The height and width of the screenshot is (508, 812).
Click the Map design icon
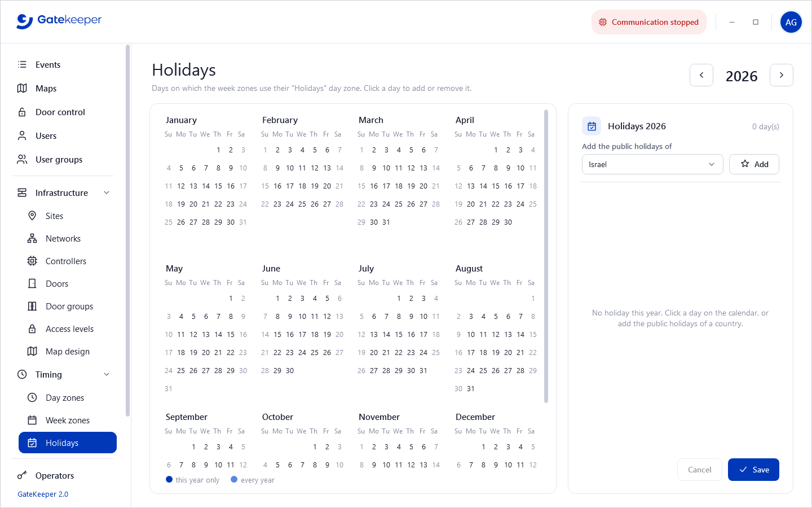(32, 351)
